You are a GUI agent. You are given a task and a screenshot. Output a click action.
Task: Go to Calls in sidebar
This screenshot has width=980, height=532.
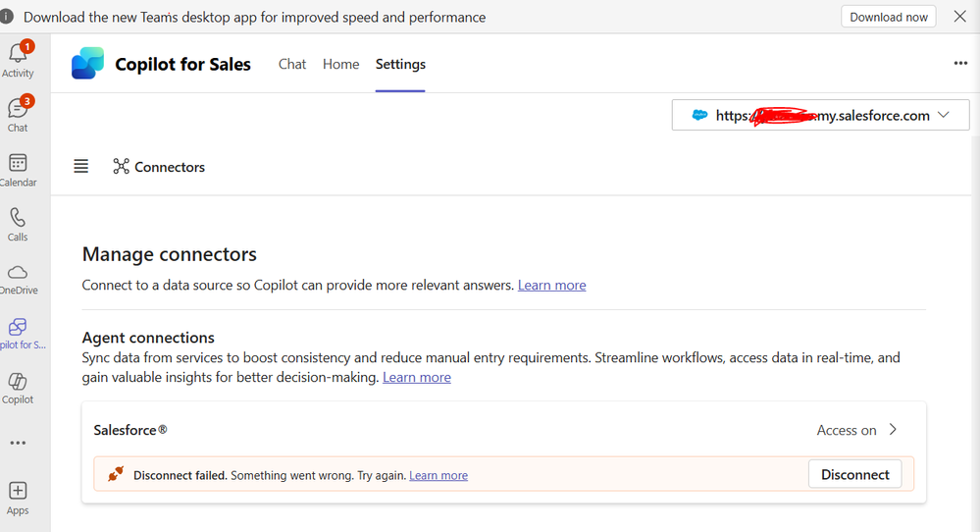(x=18, y=224)
